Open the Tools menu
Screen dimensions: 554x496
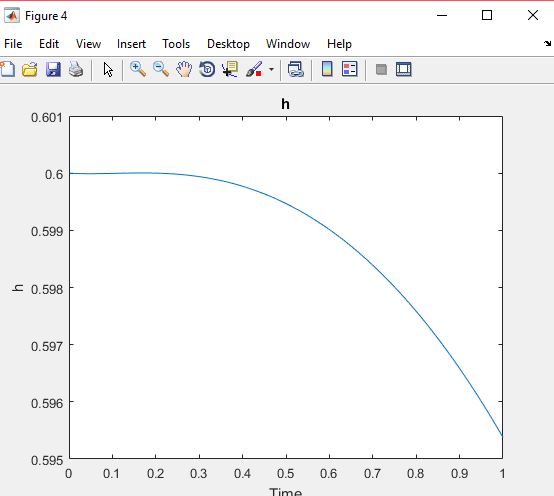pyautogui.click(x=176, y=44)
